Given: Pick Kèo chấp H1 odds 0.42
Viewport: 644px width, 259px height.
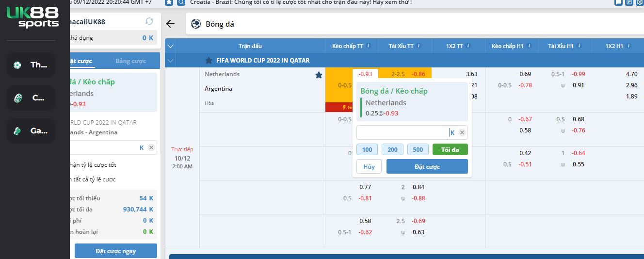Looking at the screenshot, I should point(525,153).
